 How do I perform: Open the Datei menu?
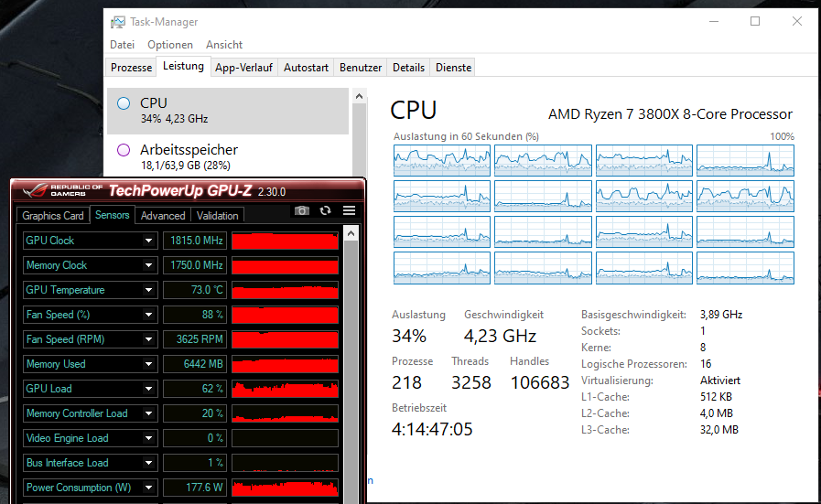pos(122,45)
